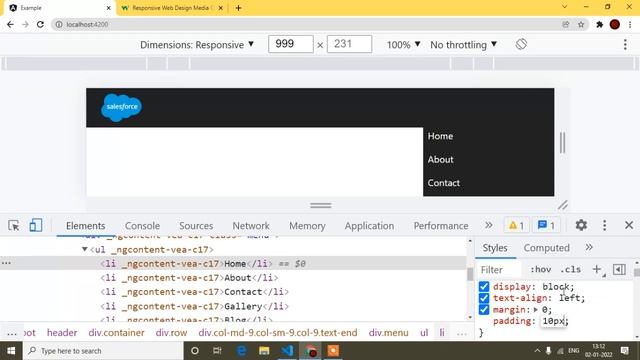Viewport: 640px width, 360px height.
Task: Toggle the .cls classes panel
Action: [570, 269]
